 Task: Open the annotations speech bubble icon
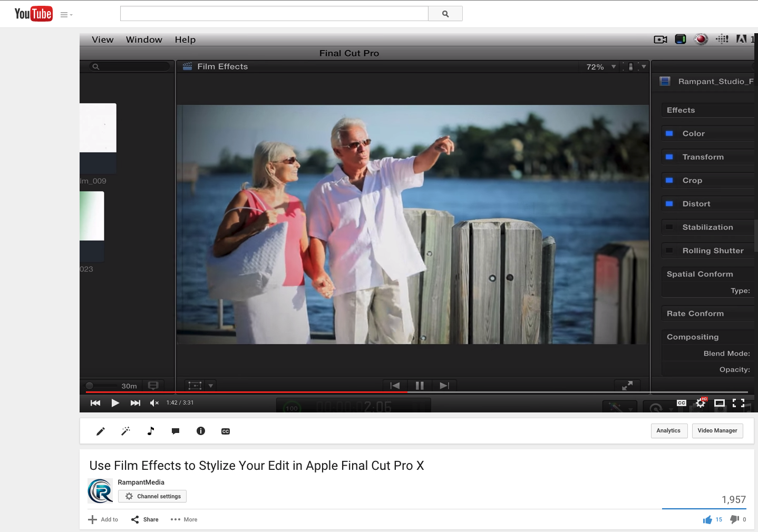click(176, 431)
